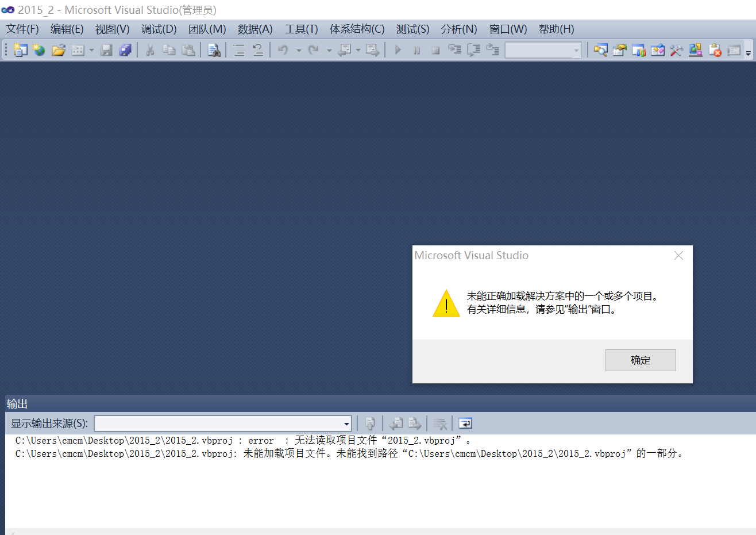Open the 视图(V) menu
756x535 pixels.
pos(113,29)
